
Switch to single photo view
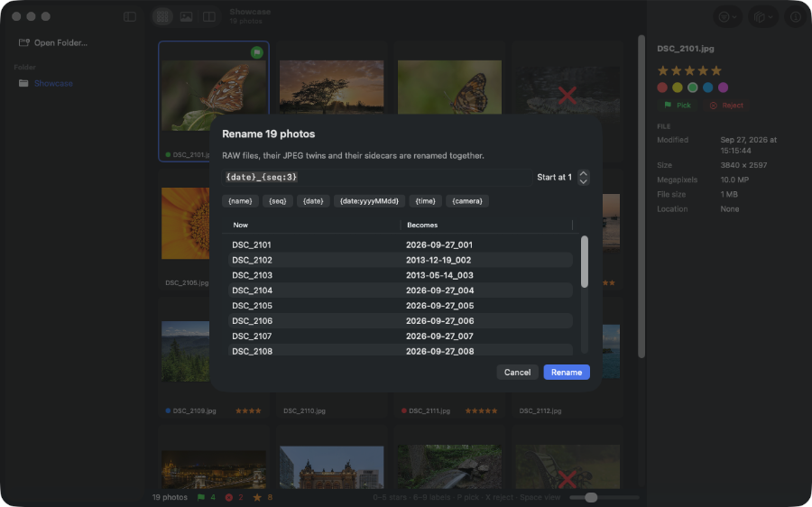click(186, 16)
